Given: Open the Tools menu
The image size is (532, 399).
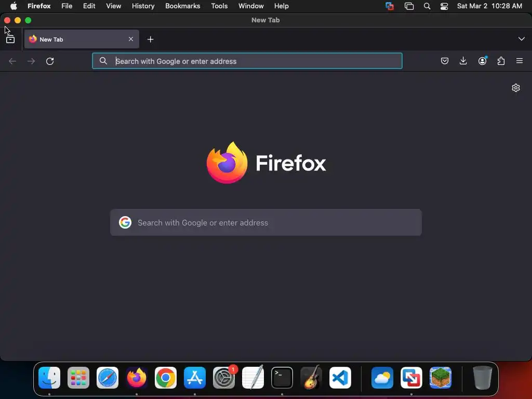Looking at the screenshot, I should 219,6.
